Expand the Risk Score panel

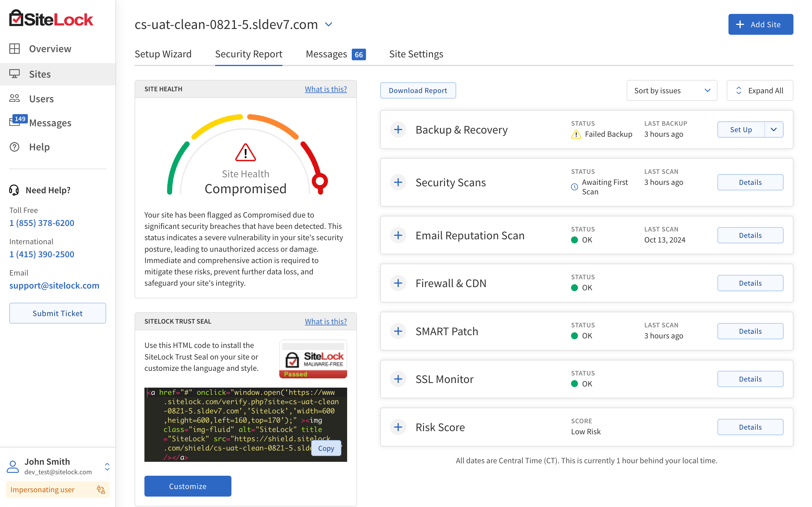point(398,427)
